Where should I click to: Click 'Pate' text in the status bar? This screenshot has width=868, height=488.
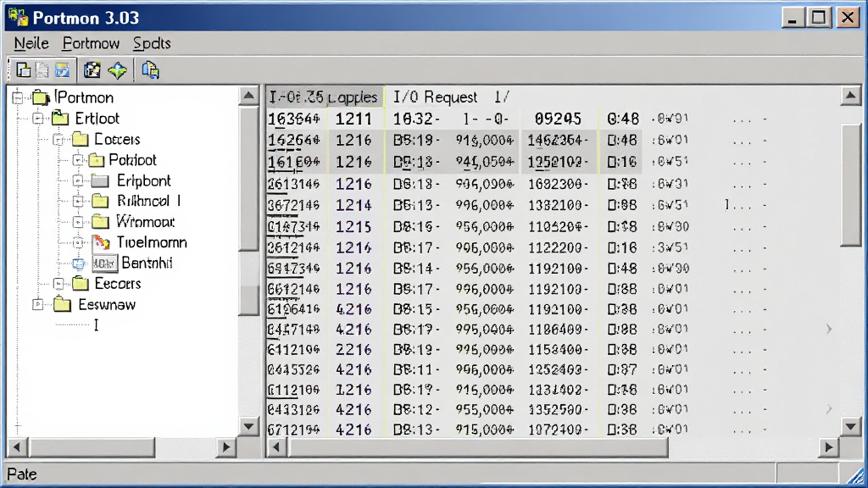tap(22, 474)
